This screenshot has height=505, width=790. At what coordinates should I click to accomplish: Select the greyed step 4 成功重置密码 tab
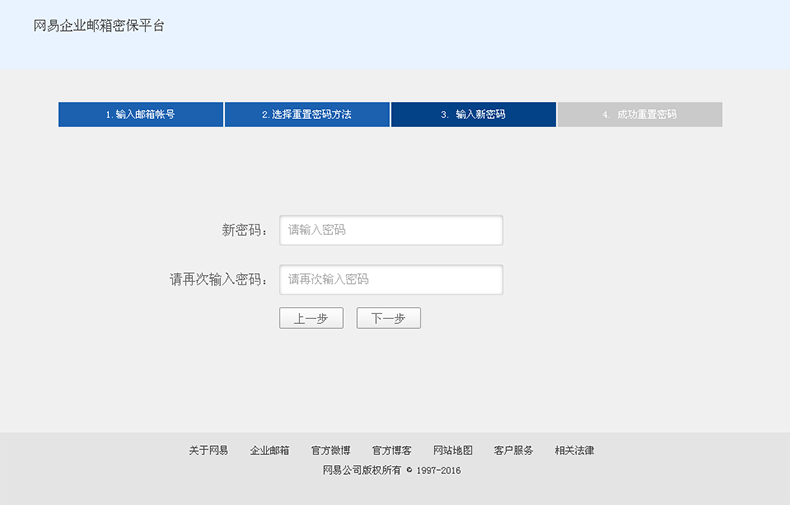[x=640, y=114]
